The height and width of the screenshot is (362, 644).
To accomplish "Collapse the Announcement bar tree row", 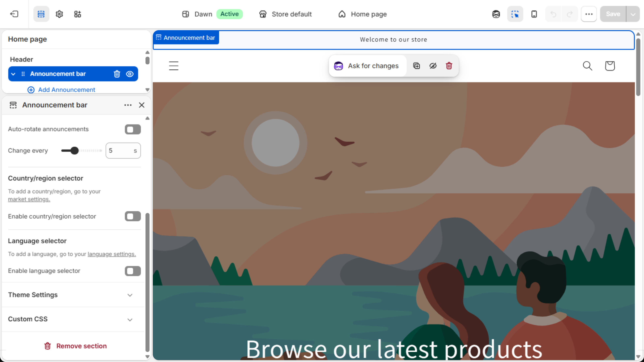I will coord(13,74).
